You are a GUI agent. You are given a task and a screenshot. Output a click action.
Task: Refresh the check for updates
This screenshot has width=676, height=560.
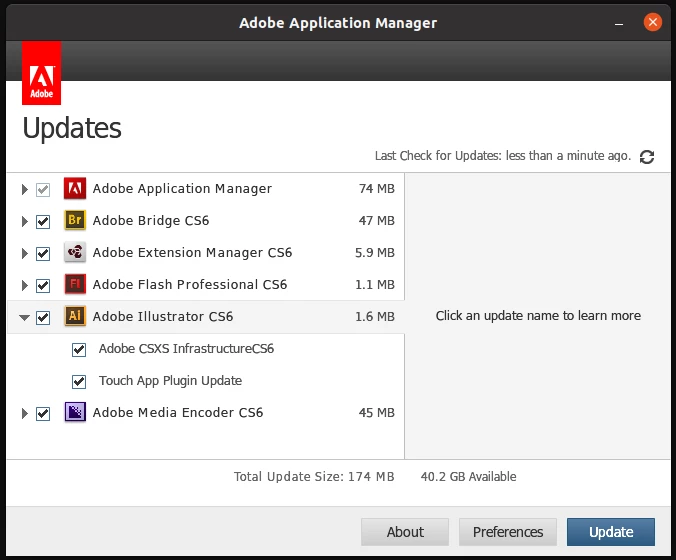point(647,157)
